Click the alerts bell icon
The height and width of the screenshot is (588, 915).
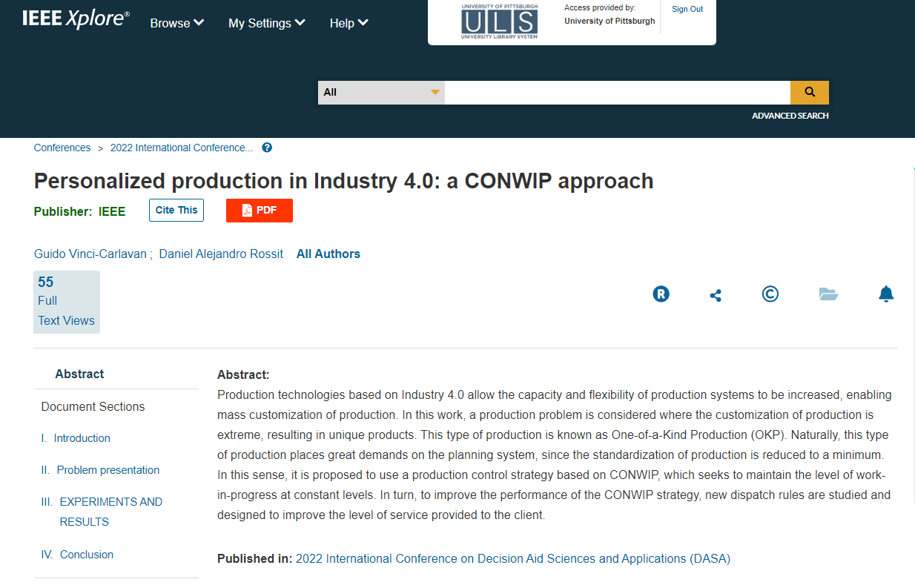(886, 294)
